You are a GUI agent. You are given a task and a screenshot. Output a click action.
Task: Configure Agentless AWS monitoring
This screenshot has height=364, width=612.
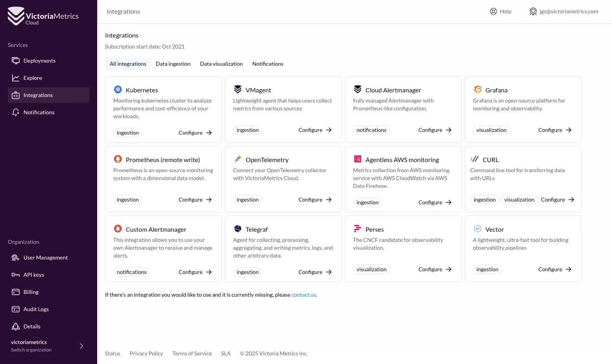tap(435, 202)
